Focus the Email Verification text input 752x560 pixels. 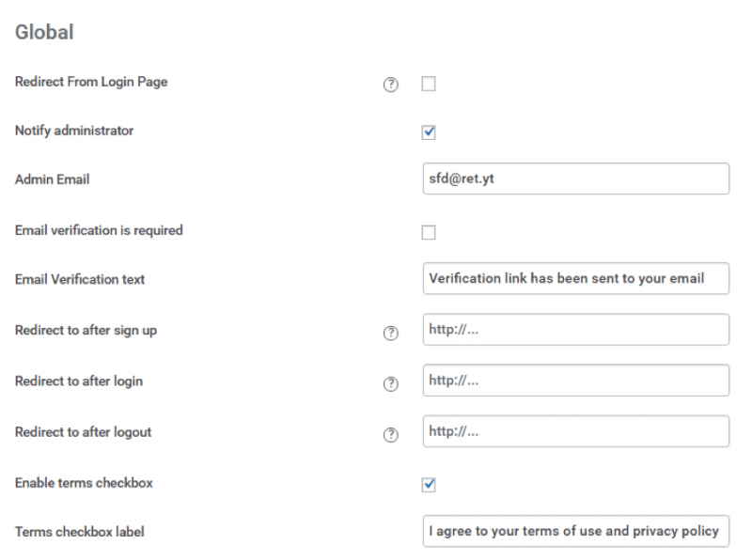pyautogui.click(x=575, y=278)
